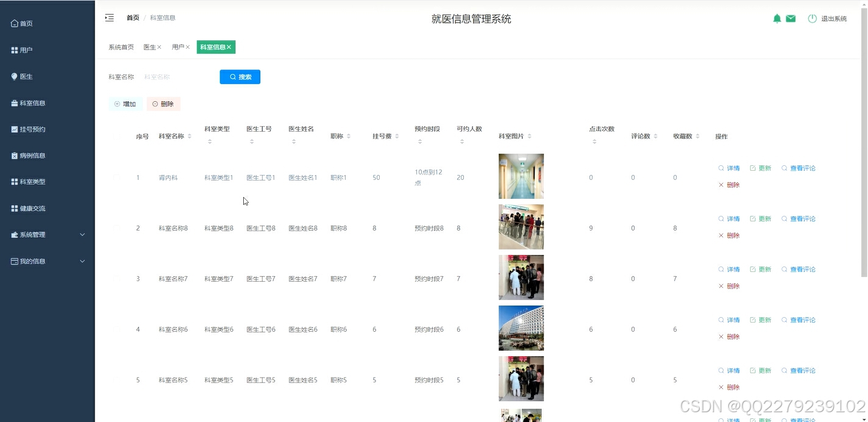Screen dimensions: 868x422
Task: Click the 增加 button
Action: pos(126,104)
